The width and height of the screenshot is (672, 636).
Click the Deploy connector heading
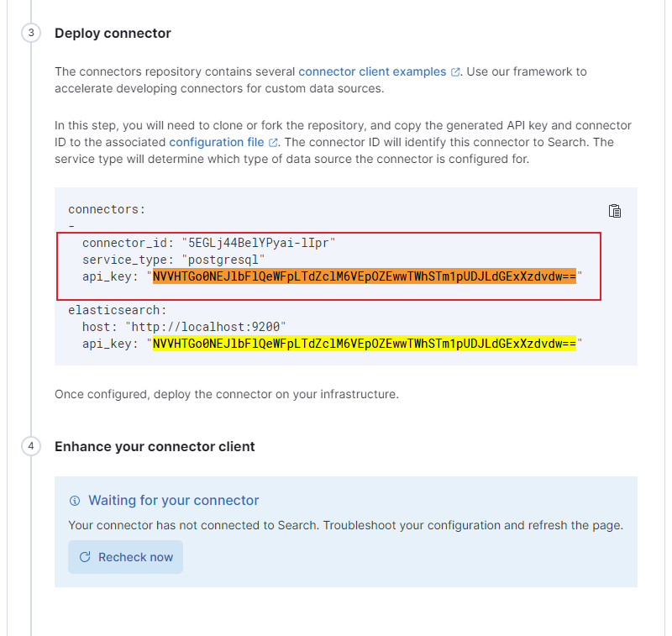[113, 33]
